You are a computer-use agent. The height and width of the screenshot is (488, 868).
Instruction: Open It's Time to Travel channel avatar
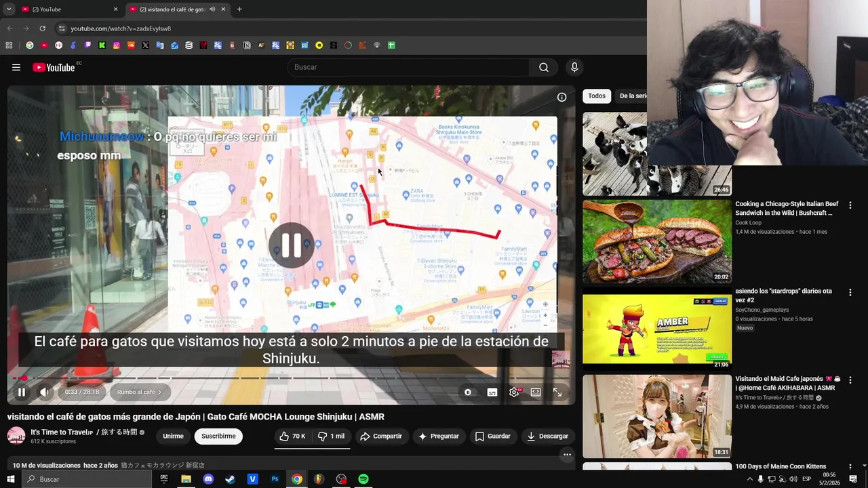coord(16,436)
